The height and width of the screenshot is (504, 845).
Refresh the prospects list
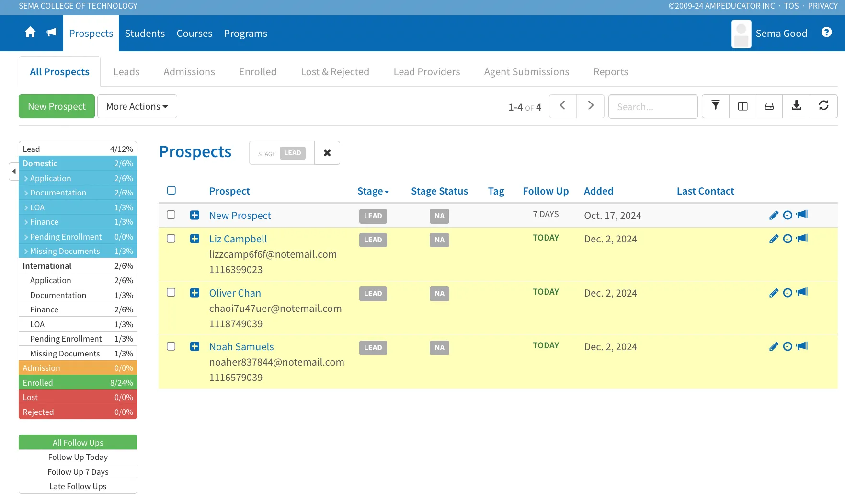tap(823, 106)
